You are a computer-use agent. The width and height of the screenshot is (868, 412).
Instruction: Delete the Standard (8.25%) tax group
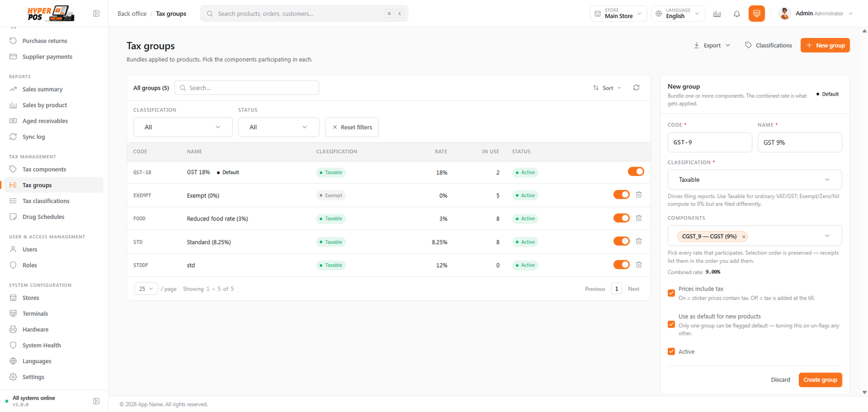pos(639,242)
